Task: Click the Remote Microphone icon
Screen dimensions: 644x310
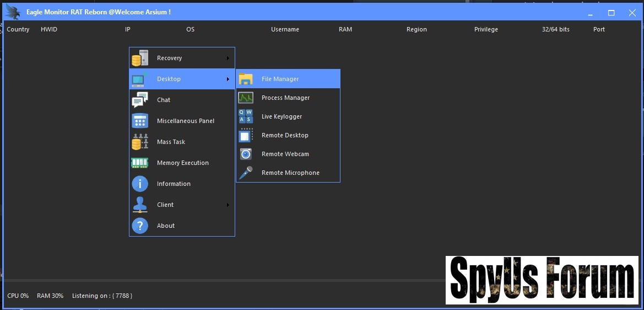Action: click(246, 173)
